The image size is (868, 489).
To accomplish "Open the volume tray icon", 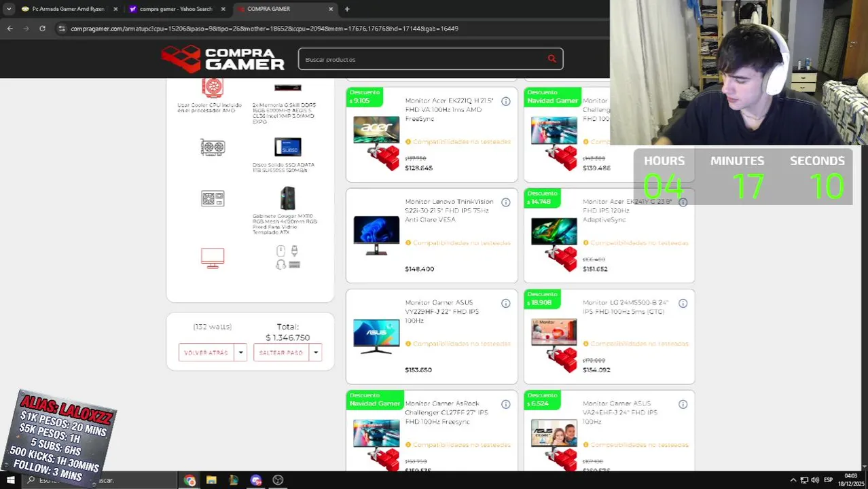I will tap(814, 480).
